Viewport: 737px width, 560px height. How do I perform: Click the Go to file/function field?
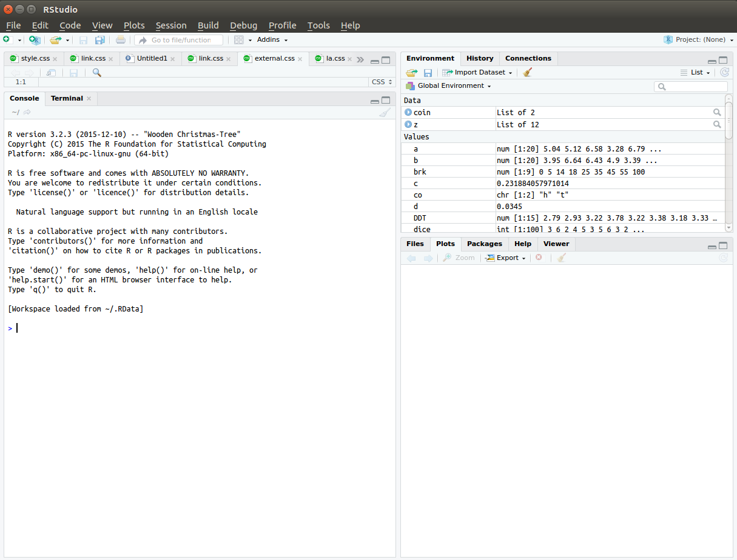coord(180,40)
